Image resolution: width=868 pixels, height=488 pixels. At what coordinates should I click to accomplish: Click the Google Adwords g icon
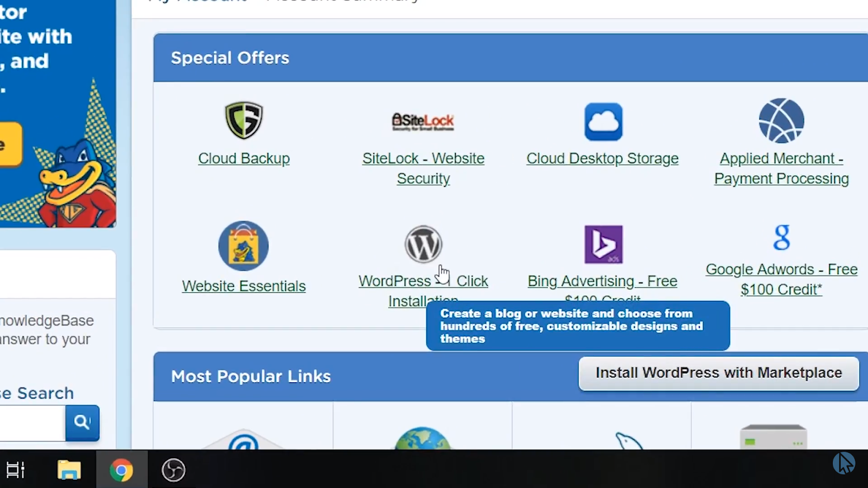coord(782,237)
